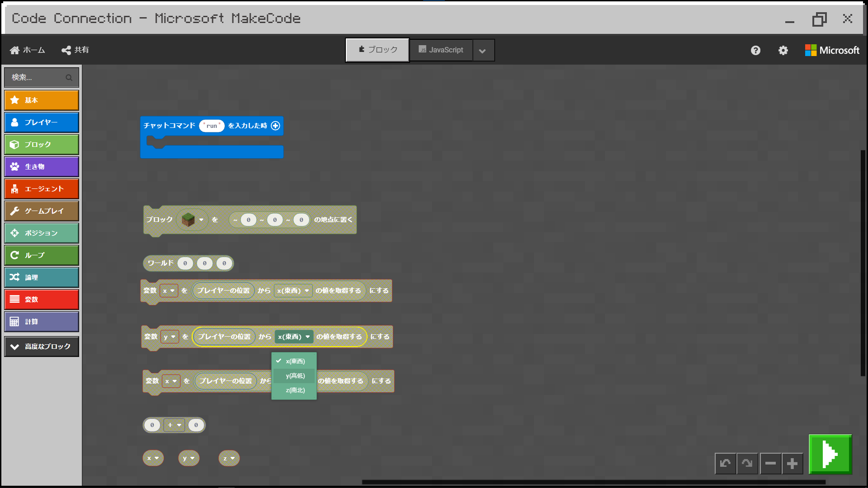The height and width of the screenshot is (488, 868).
Task: Open grass block type picker
Action: pyautogui.click(x=192, y=220)
